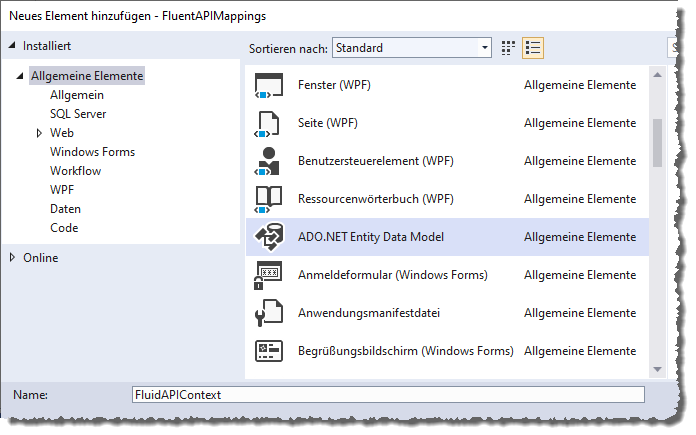Select the Seite (WPF) template name
The width and height of the screenshot is (696, 435).
328,123
